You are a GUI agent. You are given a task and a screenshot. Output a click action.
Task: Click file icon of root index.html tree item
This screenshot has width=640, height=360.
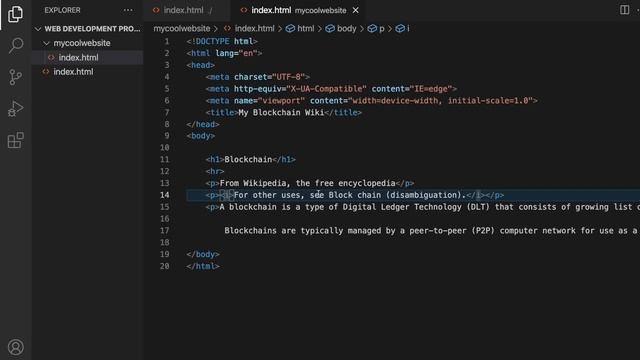[46, 72]
